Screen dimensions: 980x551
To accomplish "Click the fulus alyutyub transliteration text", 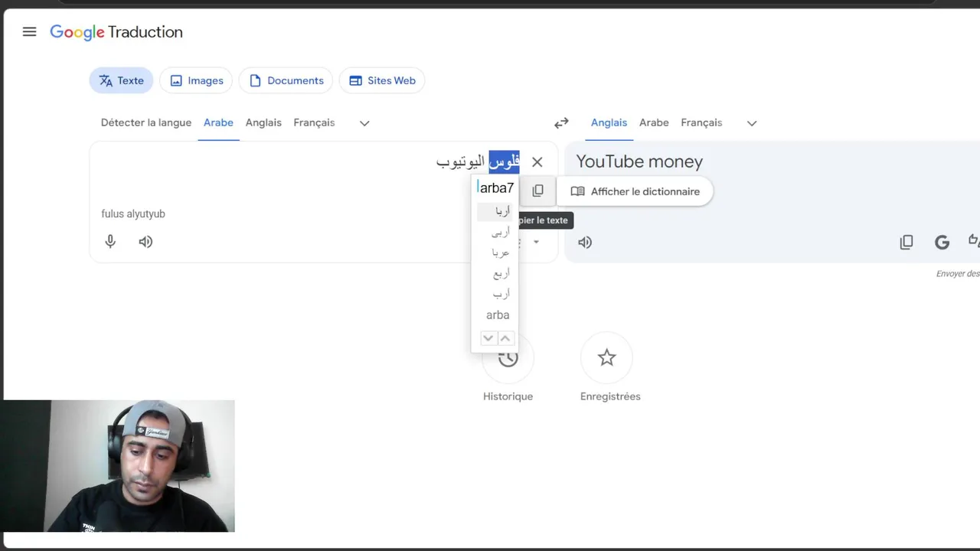I will (x=133, y=214).
